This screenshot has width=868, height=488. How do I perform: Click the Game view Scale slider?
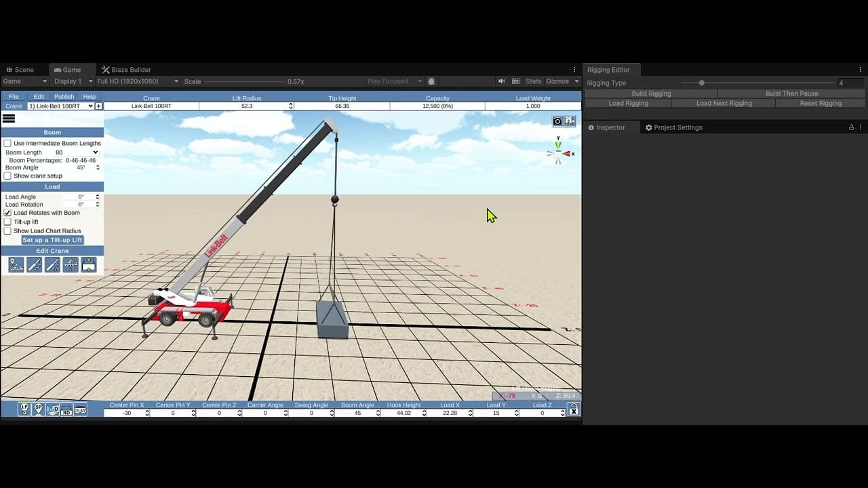click(244, 81)
